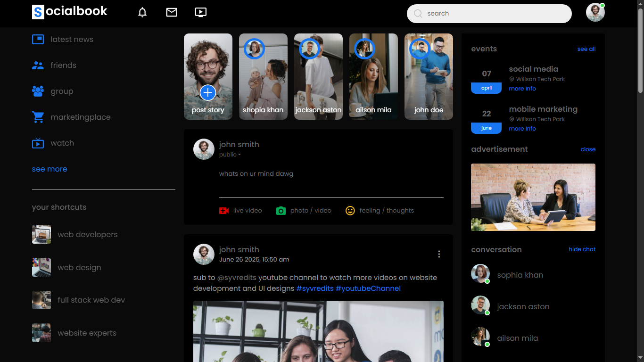
Task: Click the green photo camera icon
Action: [281, 211]
